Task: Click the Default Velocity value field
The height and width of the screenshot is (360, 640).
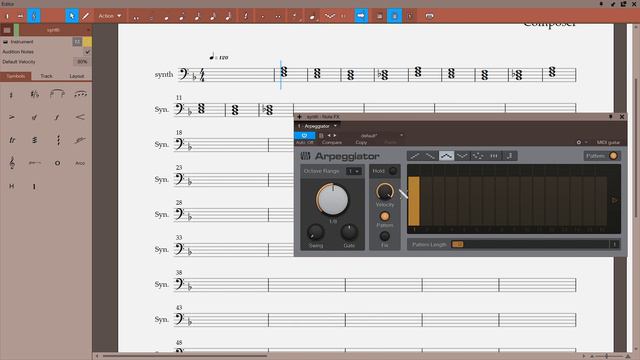Action: (82, 62)
